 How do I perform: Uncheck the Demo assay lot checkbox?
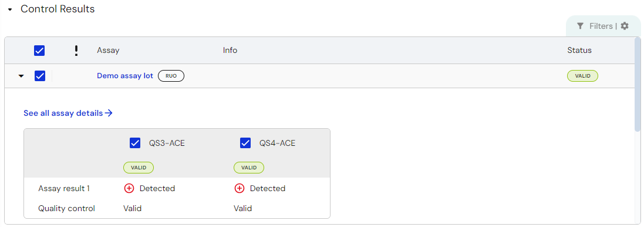(40, 76)
